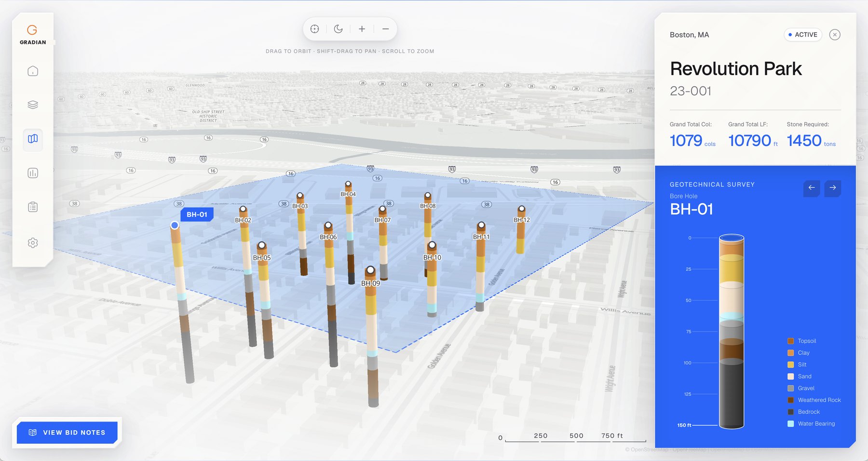Select the BH-01 borehole marker

point(175,225)
